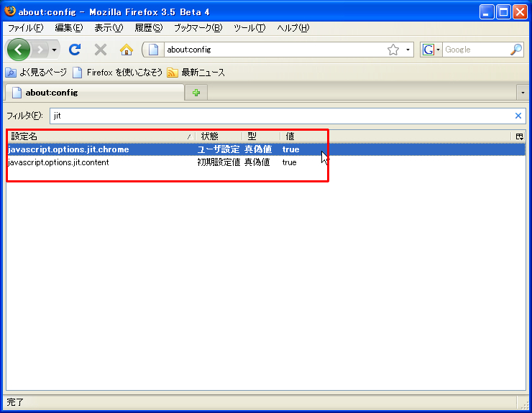Click 初期設定値 status of jit.content
The image size is (532, 413).
pyautogui.click(x=219, y=162)
